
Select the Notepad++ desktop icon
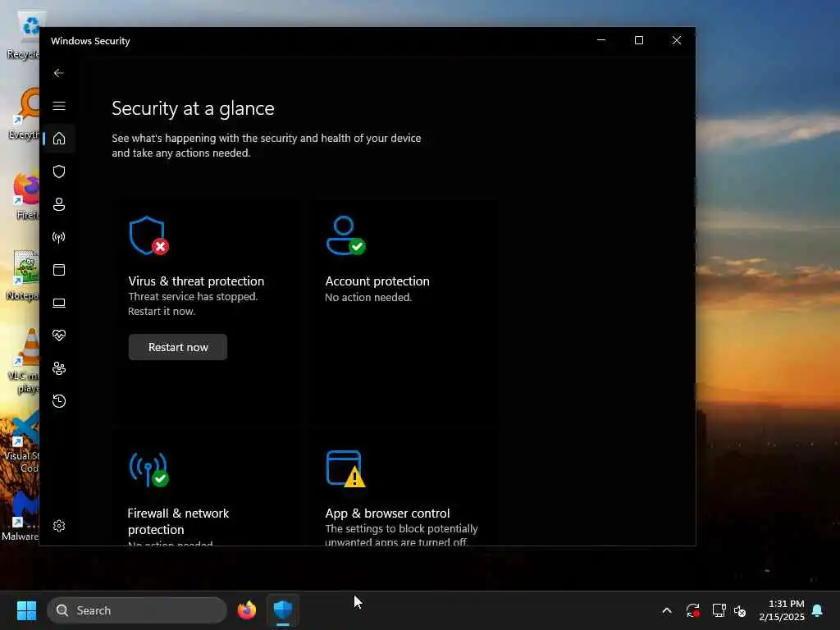[24, 276]
